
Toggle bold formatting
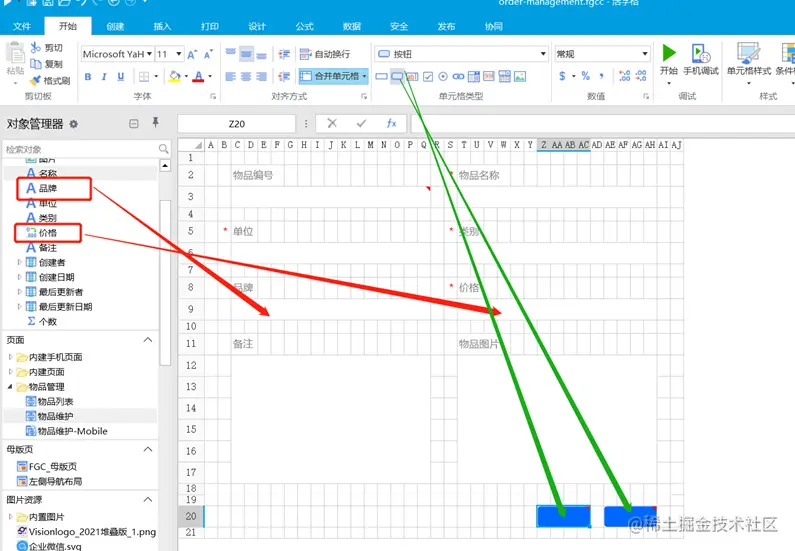[x=88, y=77]
